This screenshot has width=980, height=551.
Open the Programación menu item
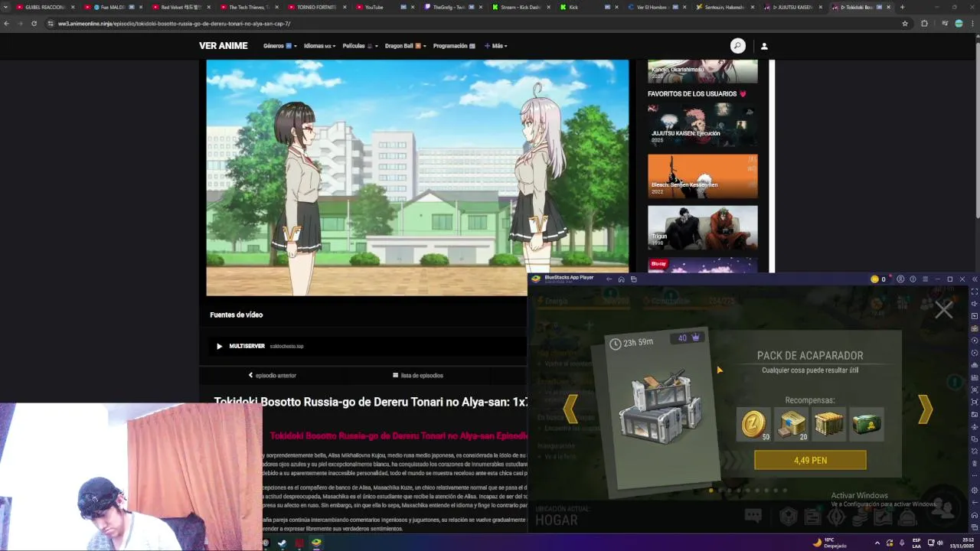(454, 46)
